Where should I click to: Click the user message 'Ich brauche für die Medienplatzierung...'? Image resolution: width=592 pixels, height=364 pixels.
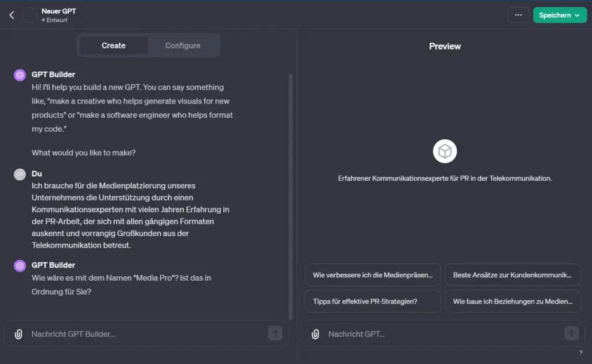coord(130,216)
